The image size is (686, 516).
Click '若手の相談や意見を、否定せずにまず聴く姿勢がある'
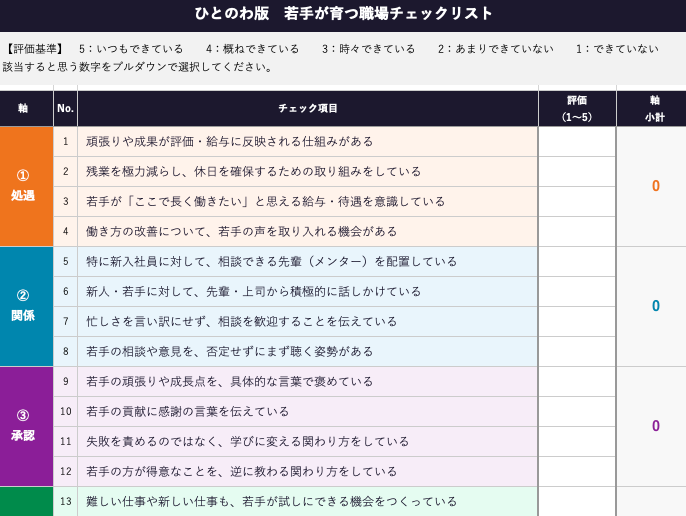pos(230,351)
